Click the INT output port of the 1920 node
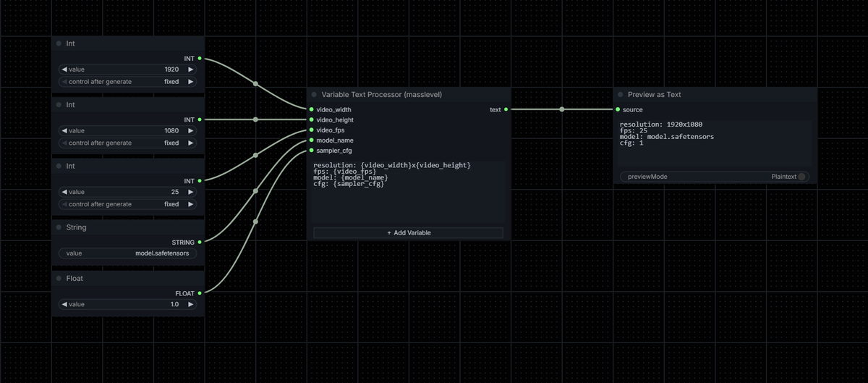This screenshot has height=383, width=868. pyautogui.click(x=199, y=58)
